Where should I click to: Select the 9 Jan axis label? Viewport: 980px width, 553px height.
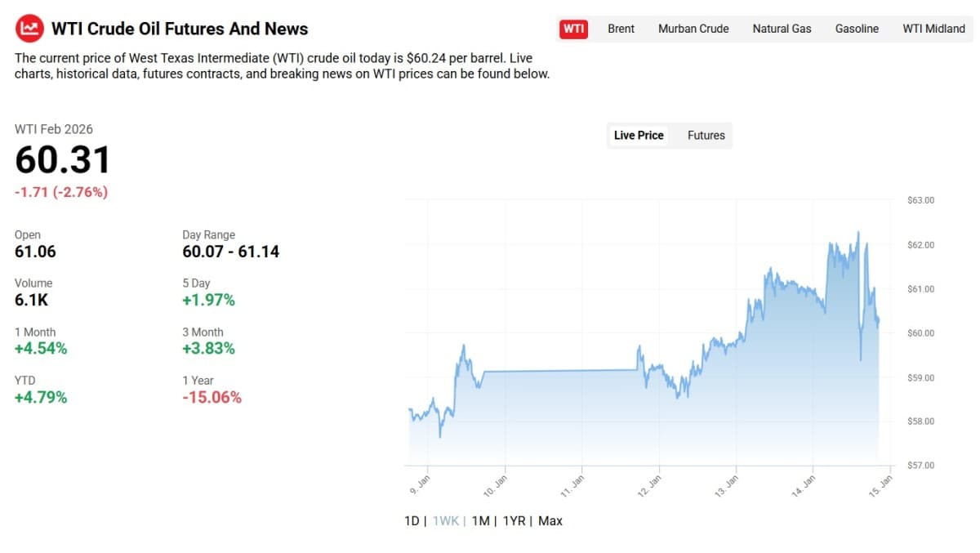pos(421,484)
